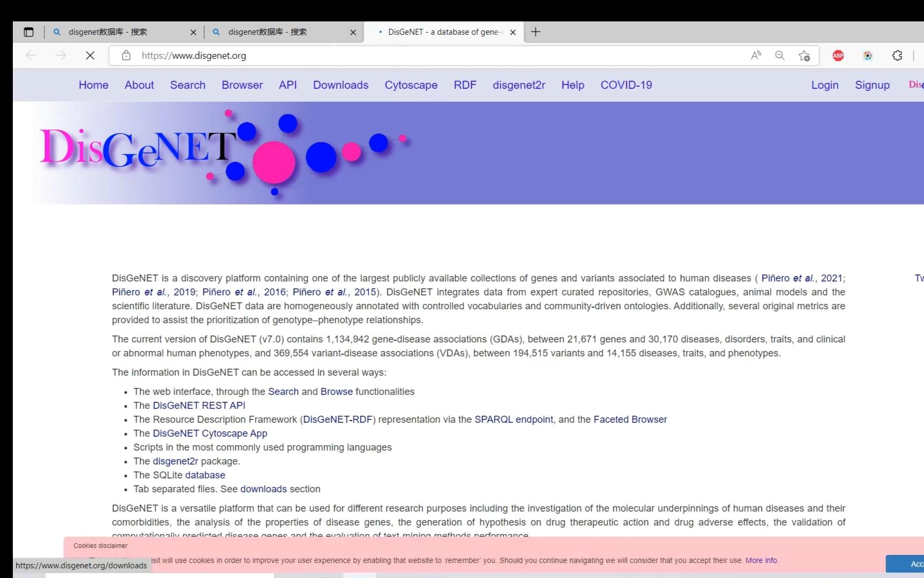This screenshot has height=578, width=924.
Task: View site information lock icon
Action: (126, 55)
